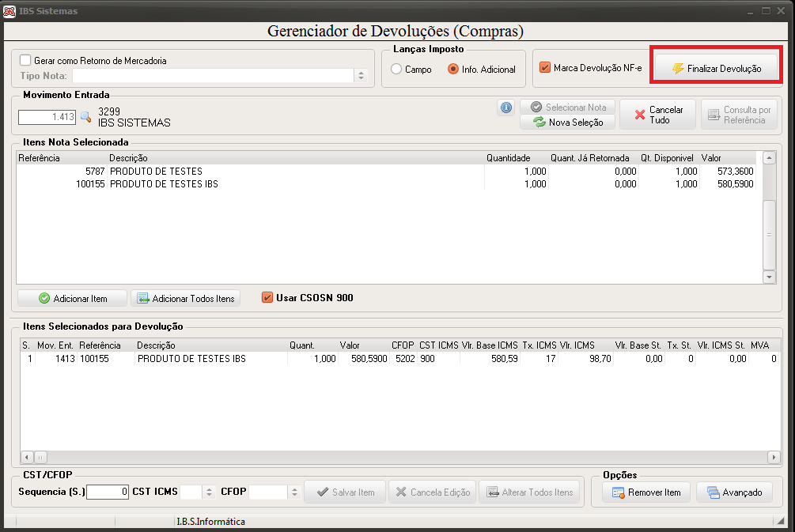795x532 pixels.
Task: Click the Vlr. Base ICMS column header
Action: tap(490, 345)
